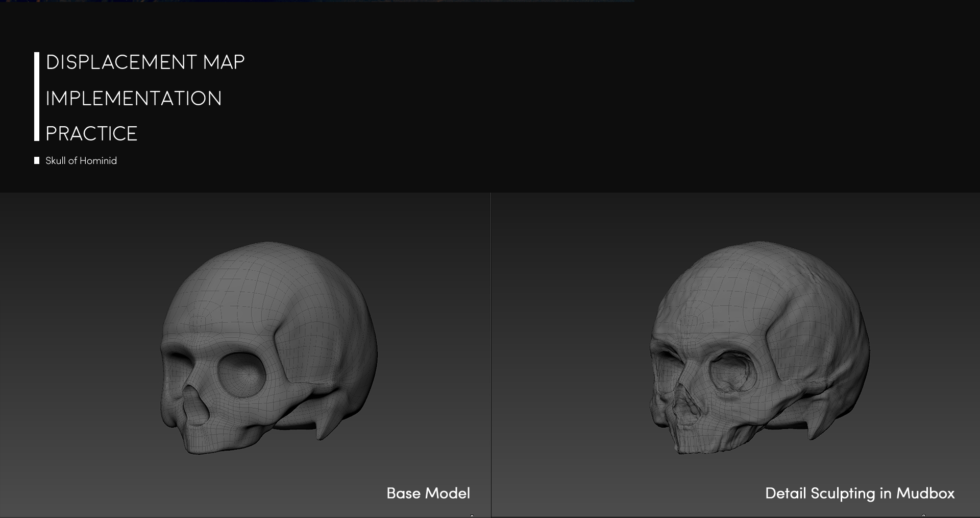Image resolution: width=980 pixels, height=518 pixels.
Task: Select the Base Model caption
Action: click(429, 493)
